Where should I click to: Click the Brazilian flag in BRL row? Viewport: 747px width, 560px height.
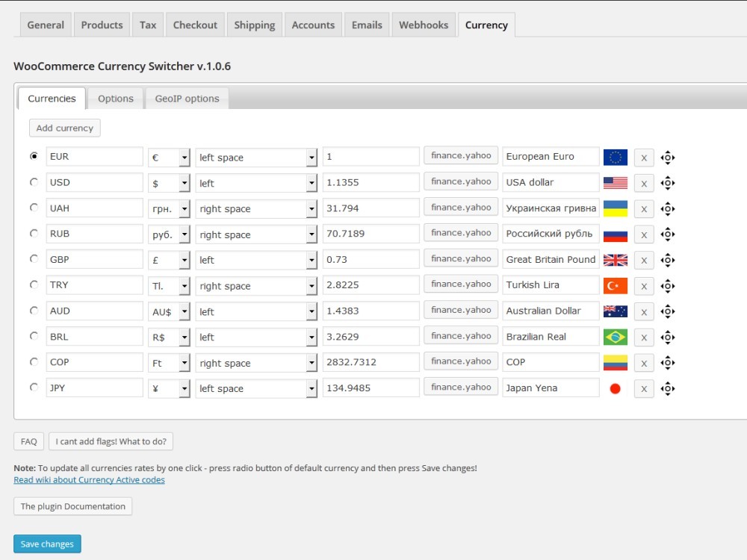pyautogui.click(x=616, y=337)
